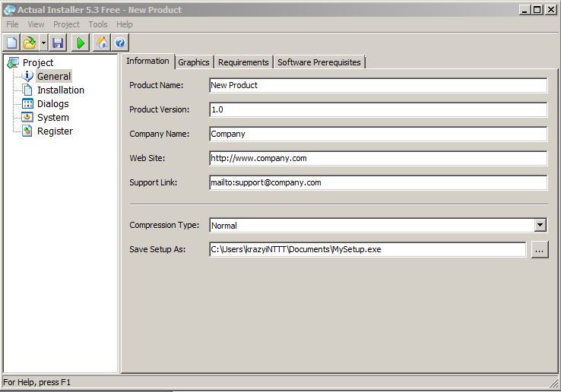The width and height of the screenshot is (561, 392).
Task: Open the Software Prerequisites tab
Action: pos(319,62)
